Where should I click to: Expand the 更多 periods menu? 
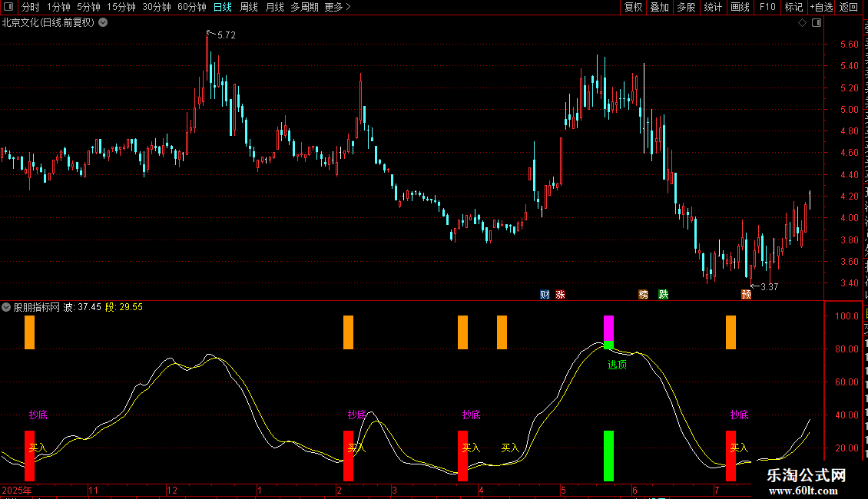(x=337, y=7)
